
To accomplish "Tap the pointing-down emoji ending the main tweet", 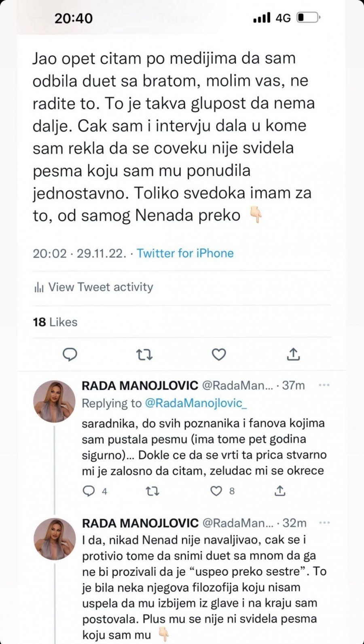I will (x=255, y=215).
